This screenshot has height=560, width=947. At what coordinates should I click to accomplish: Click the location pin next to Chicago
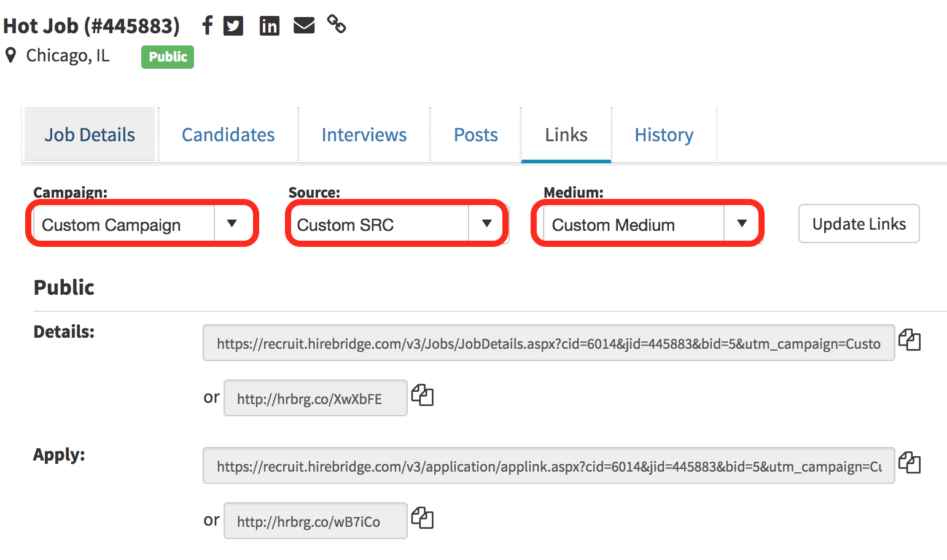[10, 55]
